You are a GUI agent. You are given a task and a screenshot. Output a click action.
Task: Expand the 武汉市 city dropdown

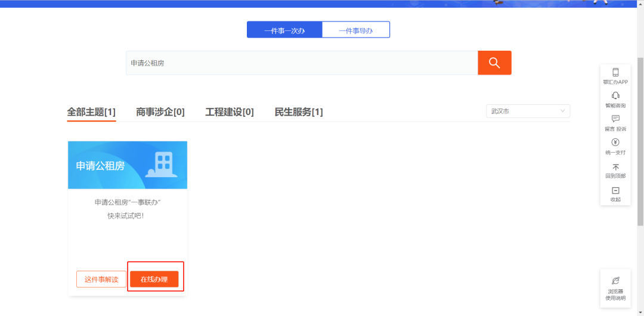tap(528, 111)
